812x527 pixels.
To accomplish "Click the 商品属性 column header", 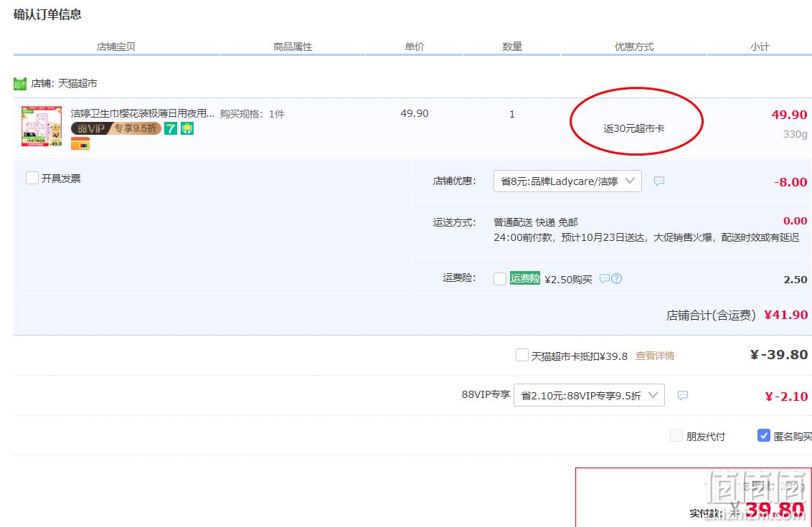I will click(293, 47).
